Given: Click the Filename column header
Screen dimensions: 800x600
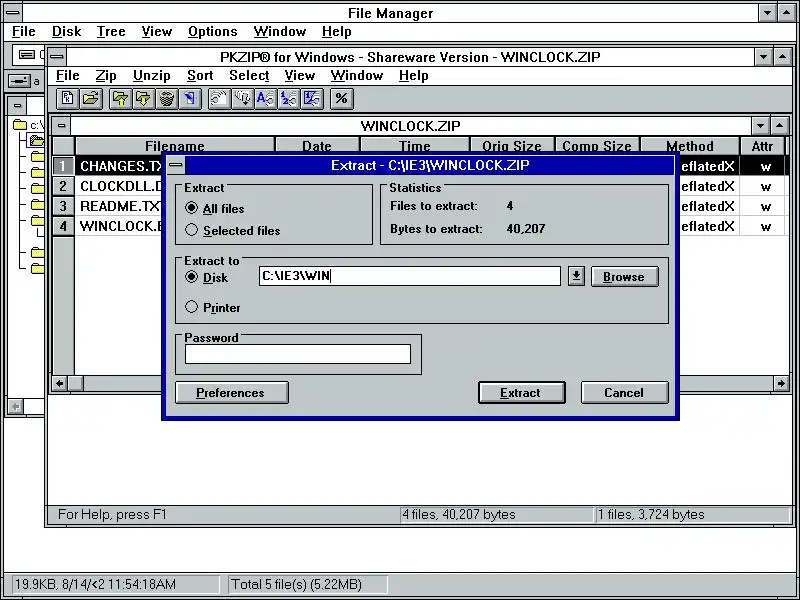Looking at the screenshot, I should 174,145.
